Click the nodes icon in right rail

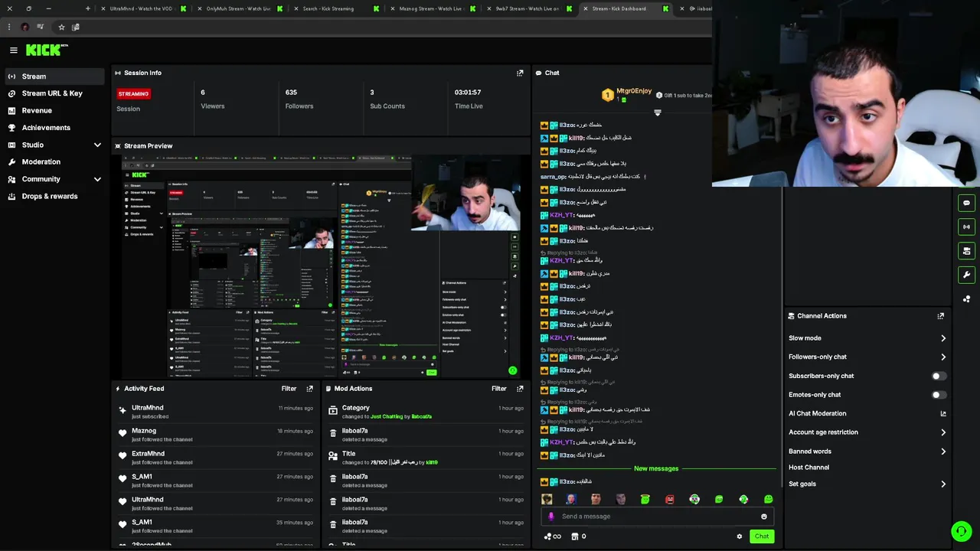pyautogui.click(x=966, y=299)
